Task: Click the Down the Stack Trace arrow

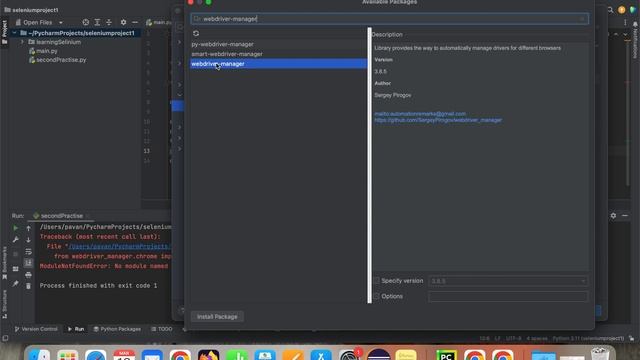Action: click(x=28, y=240)
